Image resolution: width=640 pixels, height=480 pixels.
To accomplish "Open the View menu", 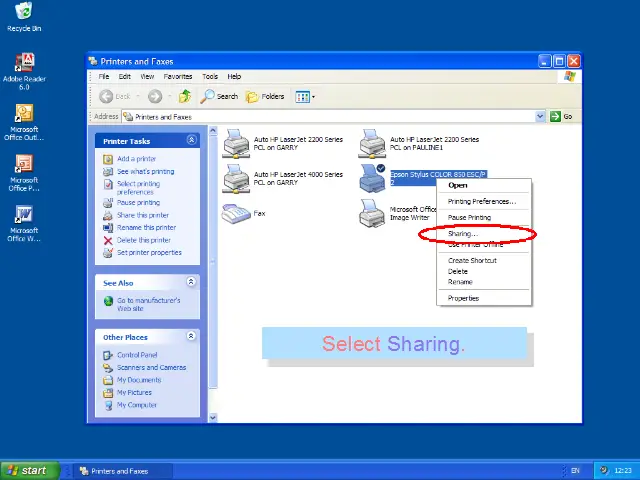I will tap(147, 76).
